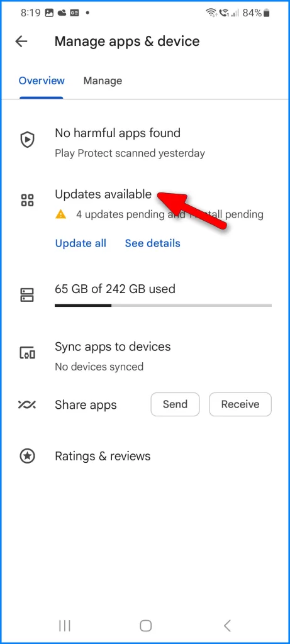
Task: Tap the Android navigation back button
Action: coord(227,626)
